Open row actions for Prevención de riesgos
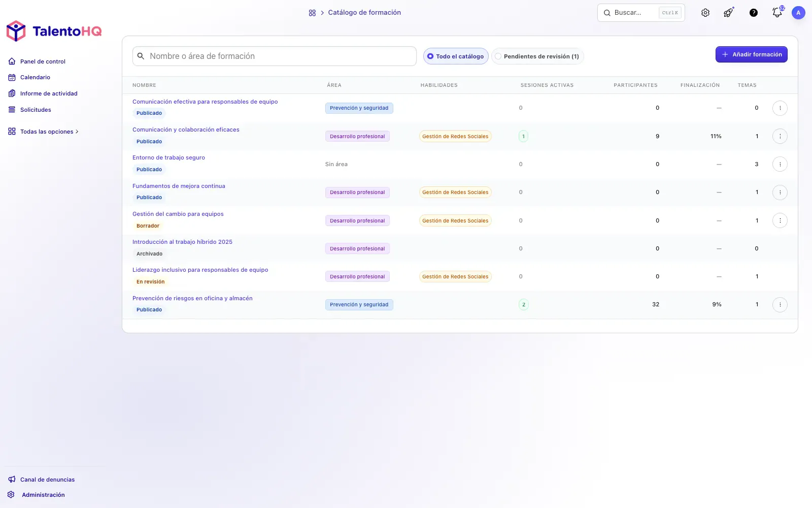812x508 pixels. 780,305
